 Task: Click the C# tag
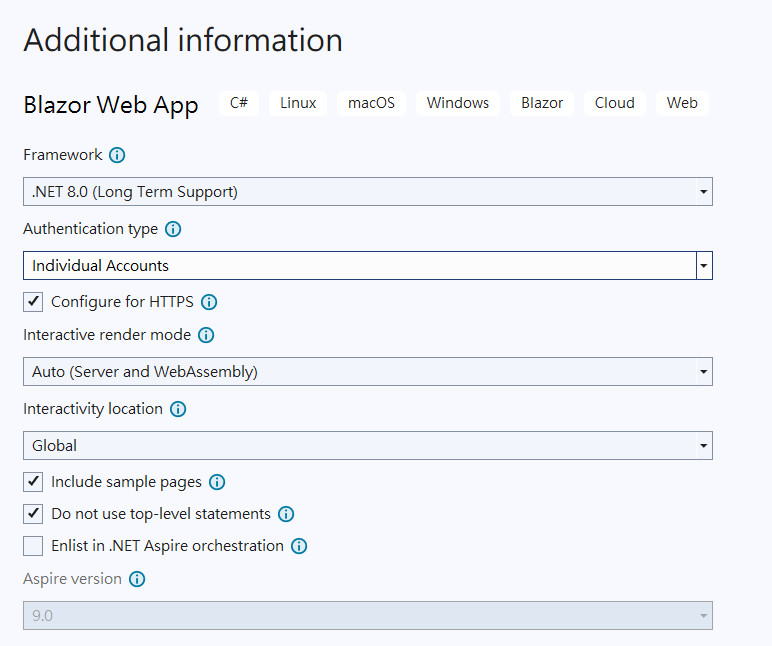[239, 103]
